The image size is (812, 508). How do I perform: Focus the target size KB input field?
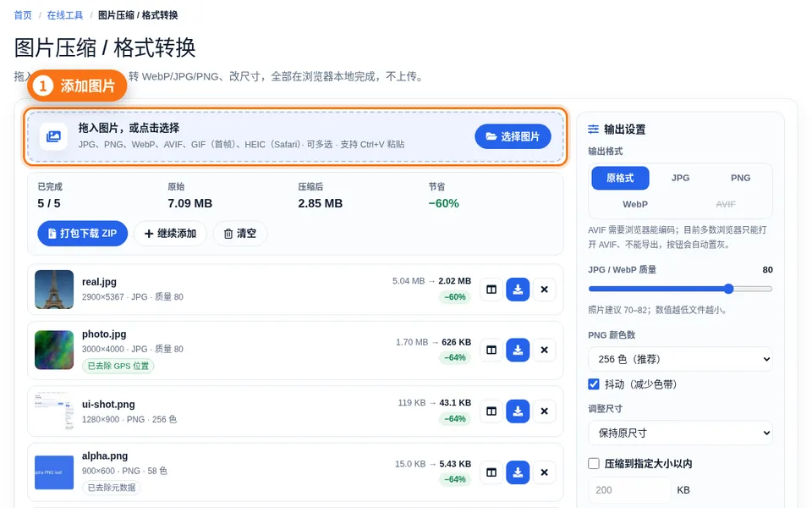point(629,490)
